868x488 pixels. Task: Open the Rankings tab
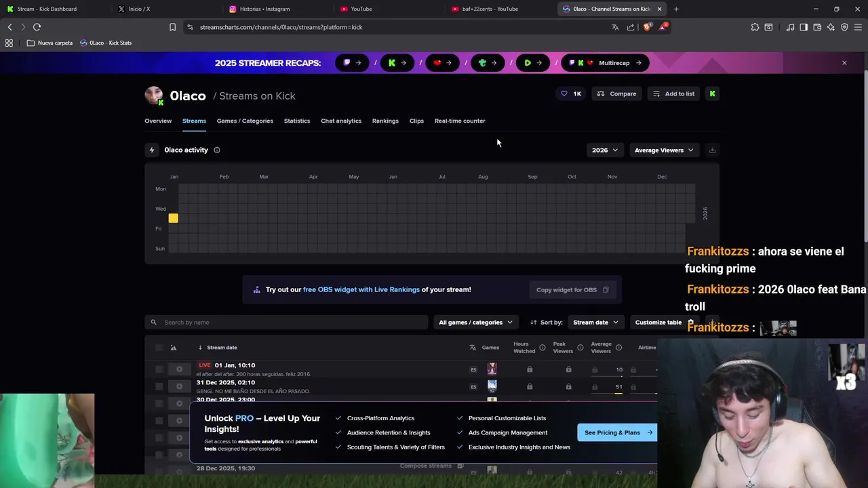coord(385,121)
